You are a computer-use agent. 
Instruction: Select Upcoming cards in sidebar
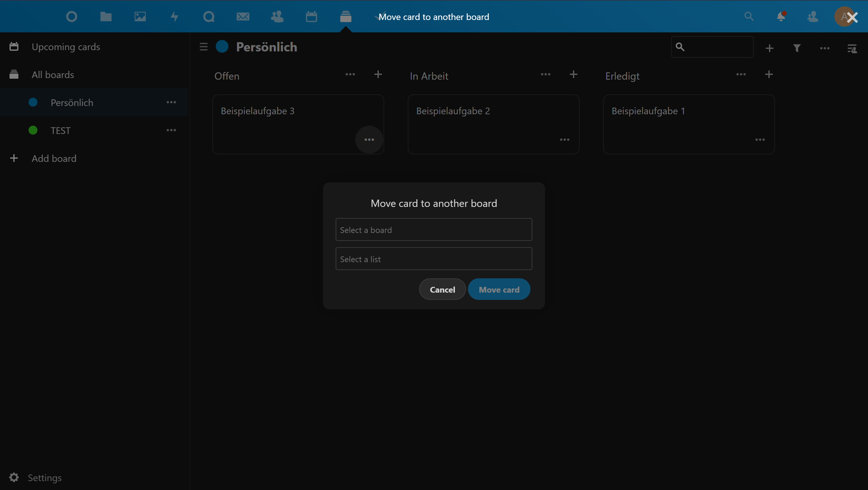(66, 47)
